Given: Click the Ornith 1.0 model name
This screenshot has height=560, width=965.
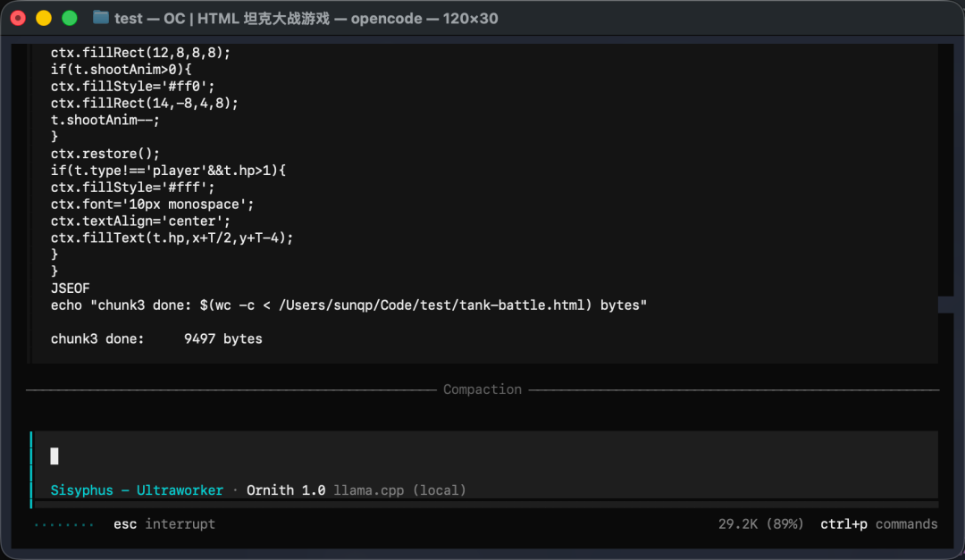Looking at the screenshot, I should (x=286, y=490).
